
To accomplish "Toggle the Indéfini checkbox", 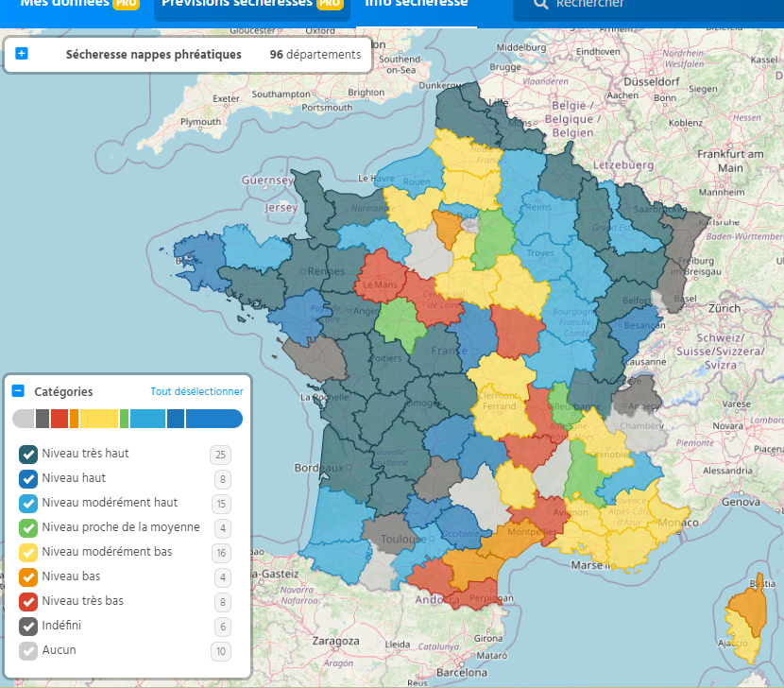I will click(28, 626).
